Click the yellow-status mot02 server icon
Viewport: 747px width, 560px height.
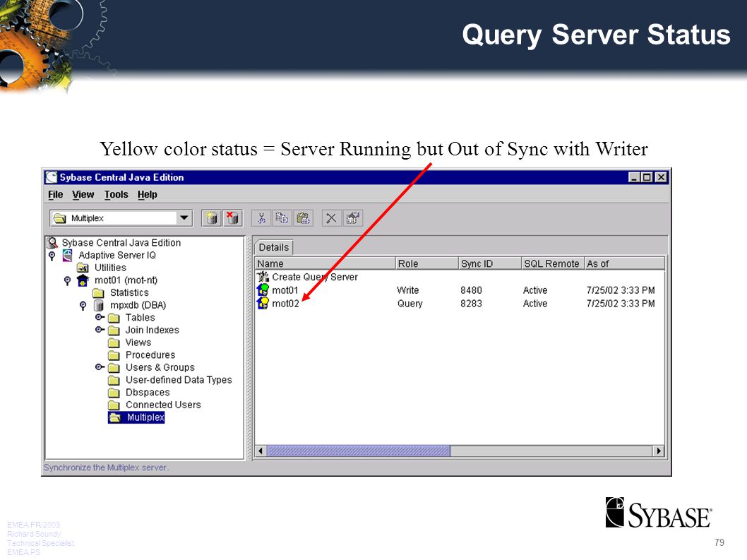click(263, 303)
